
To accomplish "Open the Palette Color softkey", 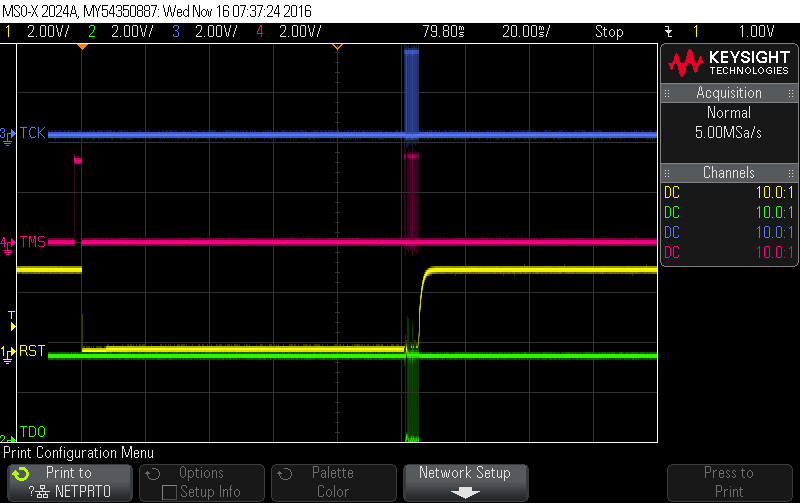I will (334, 483).
